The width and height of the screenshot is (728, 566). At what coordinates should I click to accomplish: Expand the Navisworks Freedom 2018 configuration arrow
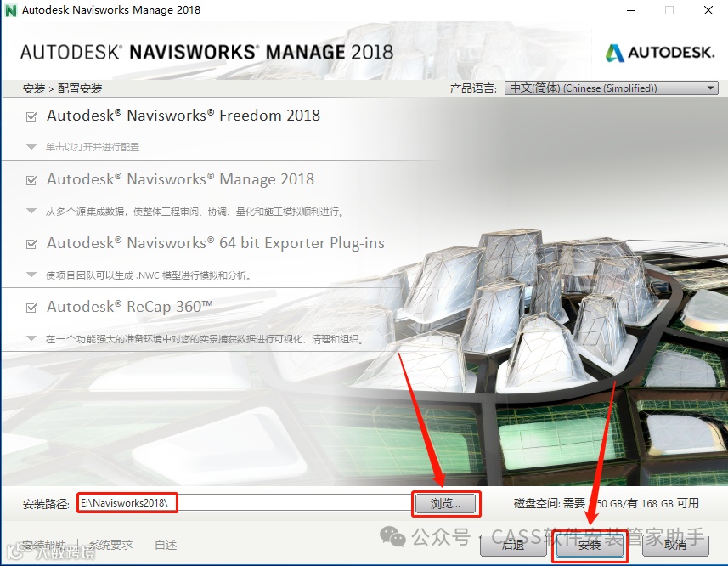point(31,147)
